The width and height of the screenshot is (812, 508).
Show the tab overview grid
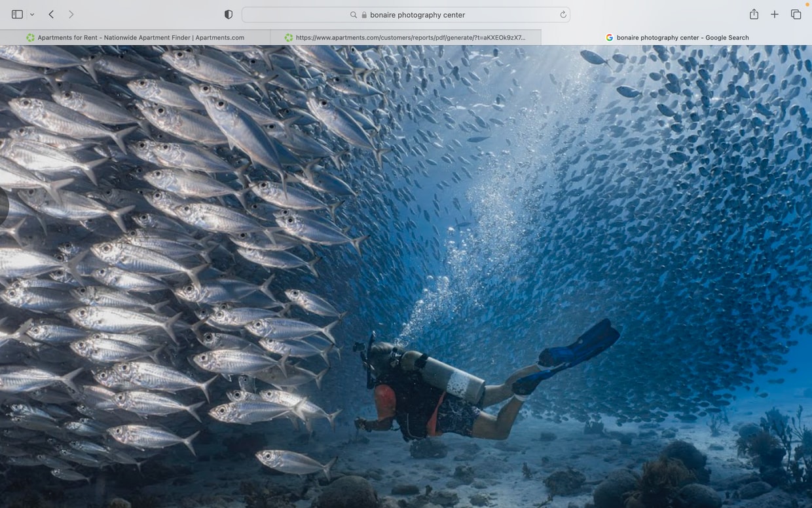tap(796, 14)
